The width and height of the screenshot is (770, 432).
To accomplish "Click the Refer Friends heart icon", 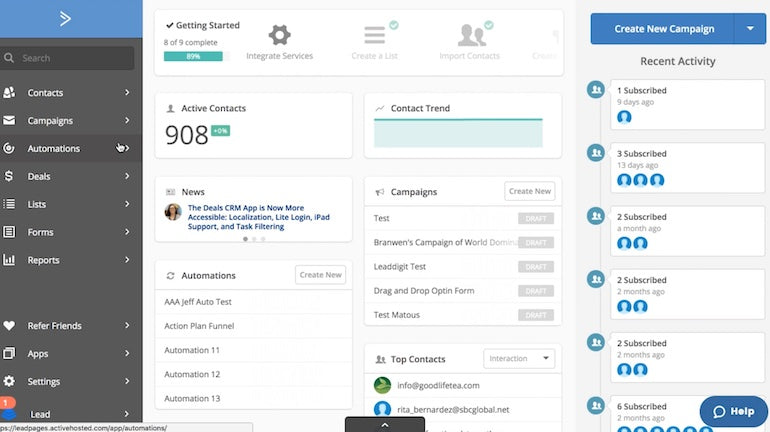I will pyautogui.click(x=9, y=325).
